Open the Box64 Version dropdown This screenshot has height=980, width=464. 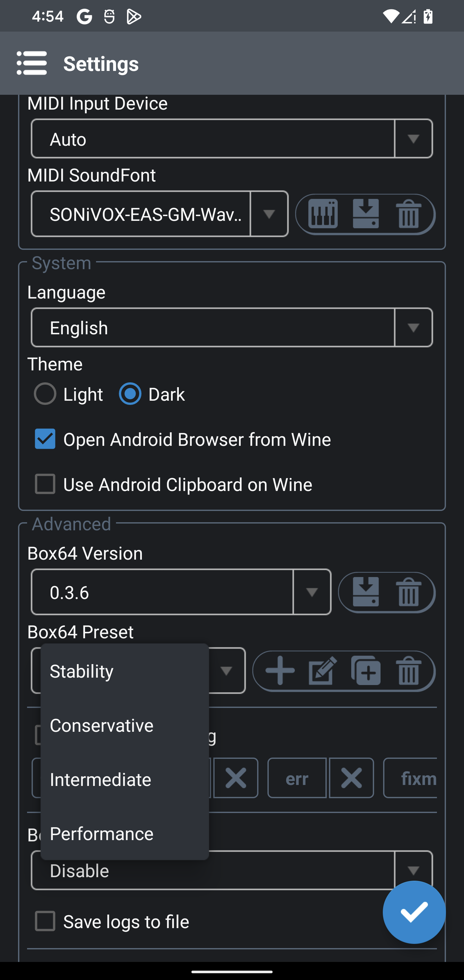click(181, 592)
